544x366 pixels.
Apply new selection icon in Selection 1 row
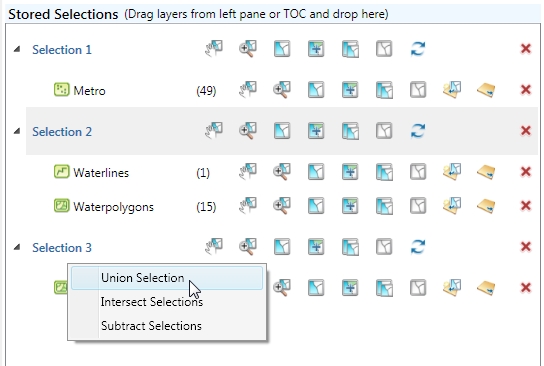pyautogui.click(x=282, y=49)
